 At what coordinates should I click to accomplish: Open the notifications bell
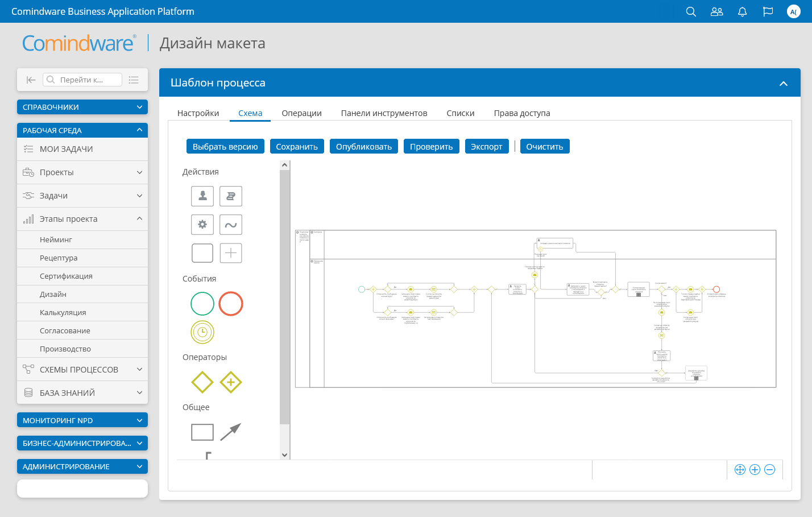click(742, 11)
